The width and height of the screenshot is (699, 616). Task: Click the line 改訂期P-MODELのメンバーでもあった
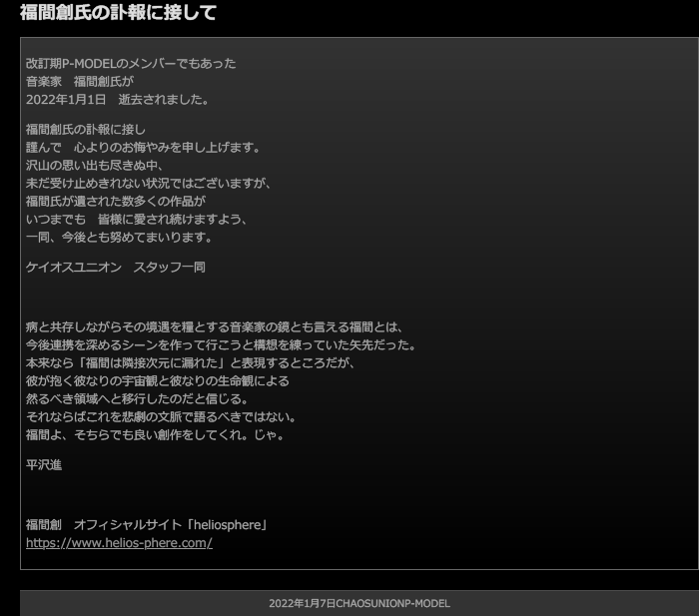(x=131, y=64)
